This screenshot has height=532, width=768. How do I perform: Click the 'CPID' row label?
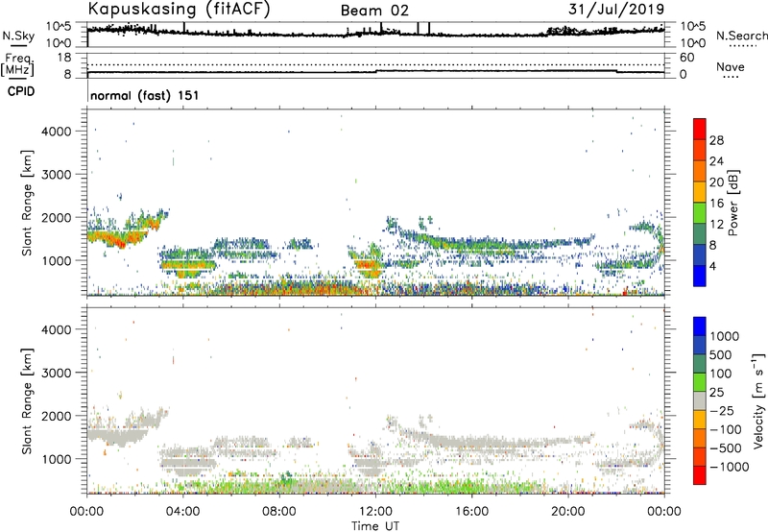21,91
